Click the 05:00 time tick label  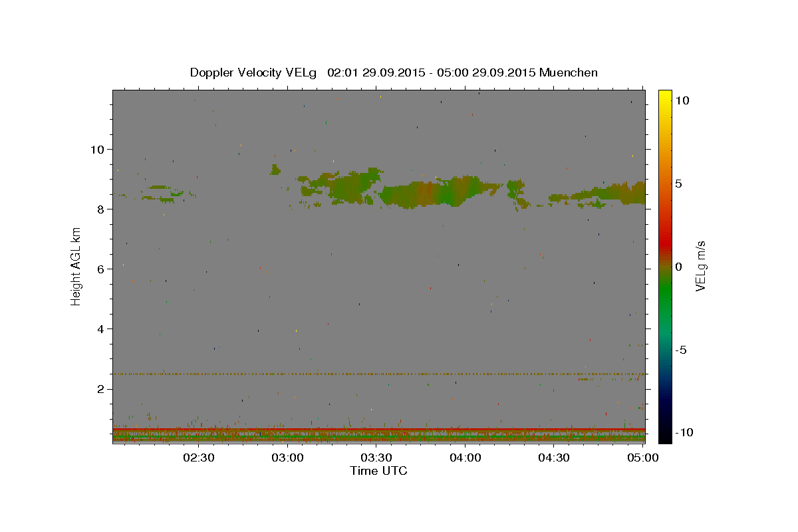coord(642,458)
